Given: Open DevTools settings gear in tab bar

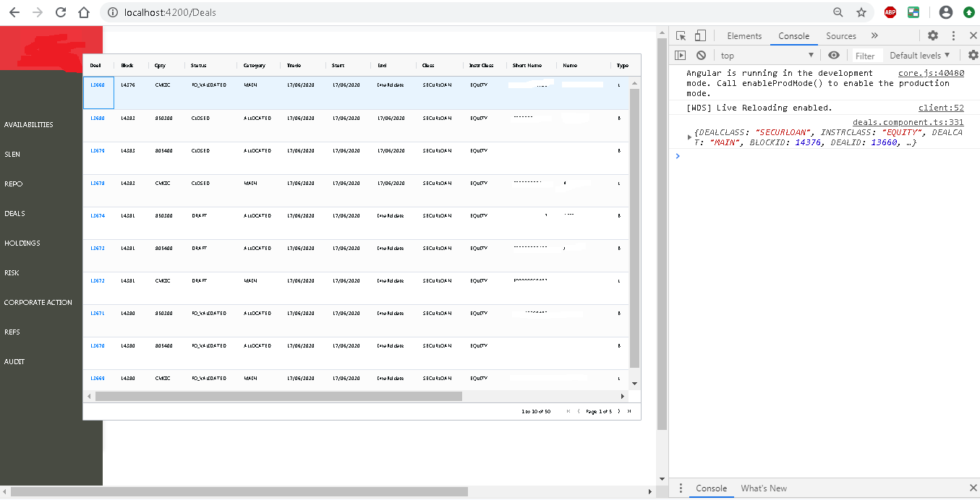Looking at the screenshot, I should pos(933,35).
